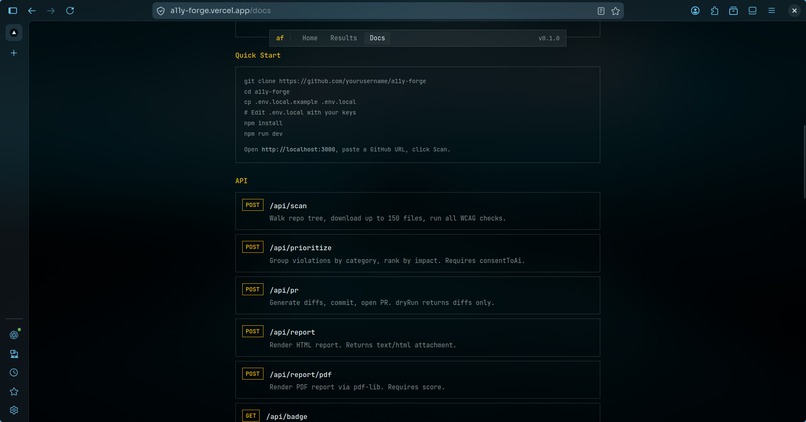The width and height of the screenshot is (806, 422).
Task: Click the /api/prioritize endpoint title
Action: tap(300, 248)
